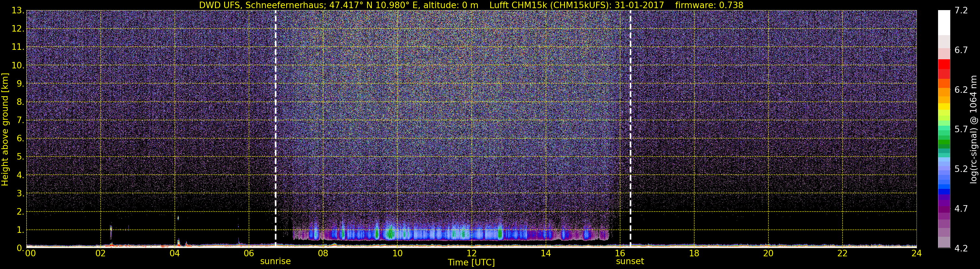Image resolution: width=980 pixels, height=269 pixels.
Task: Click the time axis tick '24'
Action: (x=917, y=254)
